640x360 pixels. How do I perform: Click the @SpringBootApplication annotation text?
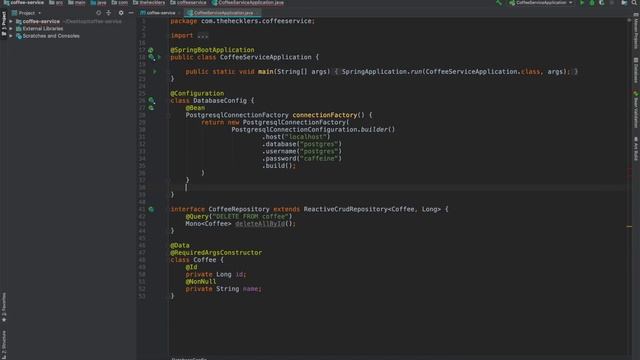click(x=212, y=50)
